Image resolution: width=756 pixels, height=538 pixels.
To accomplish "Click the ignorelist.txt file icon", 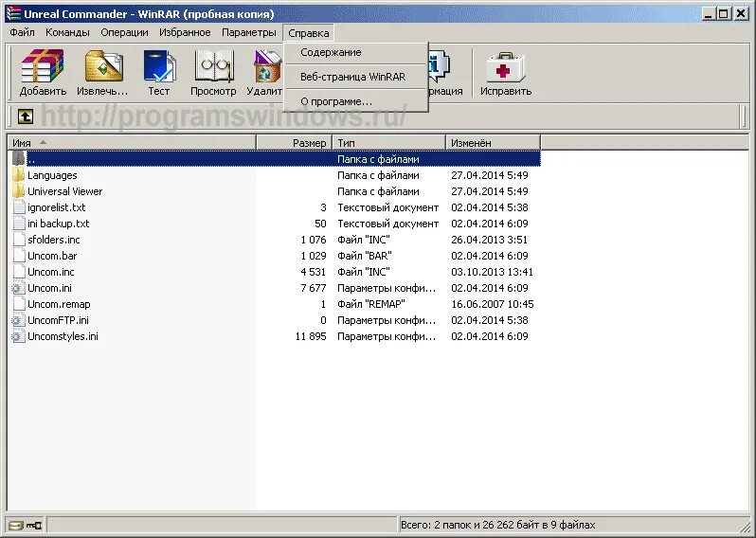I will coord(18,207).
